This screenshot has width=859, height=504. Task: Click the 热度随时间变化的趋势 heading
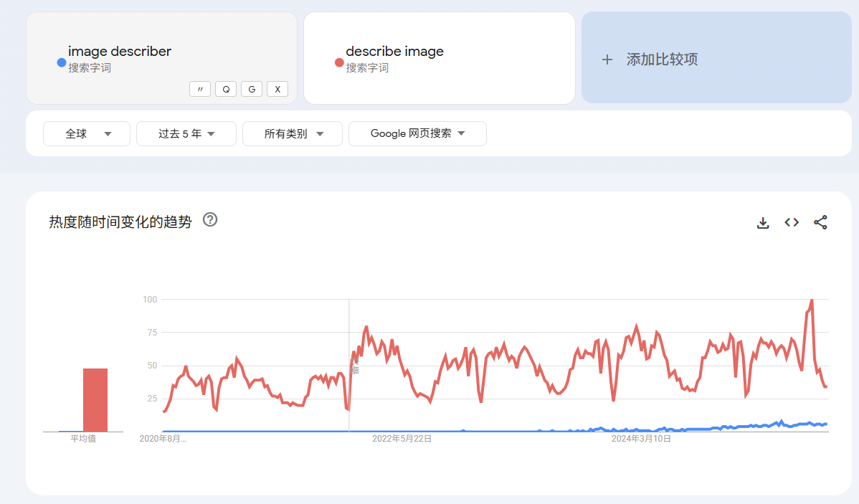pyautogui.click(x=120, y=222)
